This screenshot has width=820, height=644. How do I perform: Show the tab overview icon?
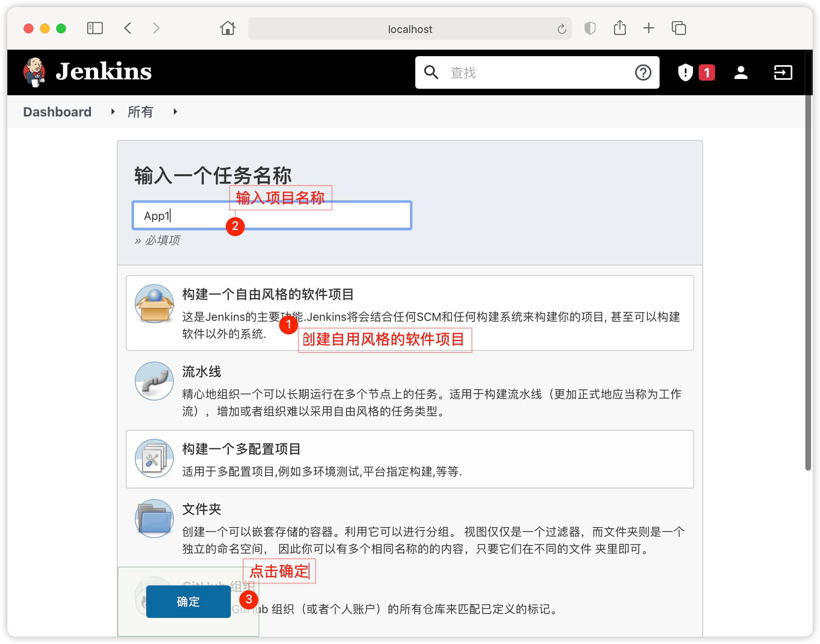(679, 28)
